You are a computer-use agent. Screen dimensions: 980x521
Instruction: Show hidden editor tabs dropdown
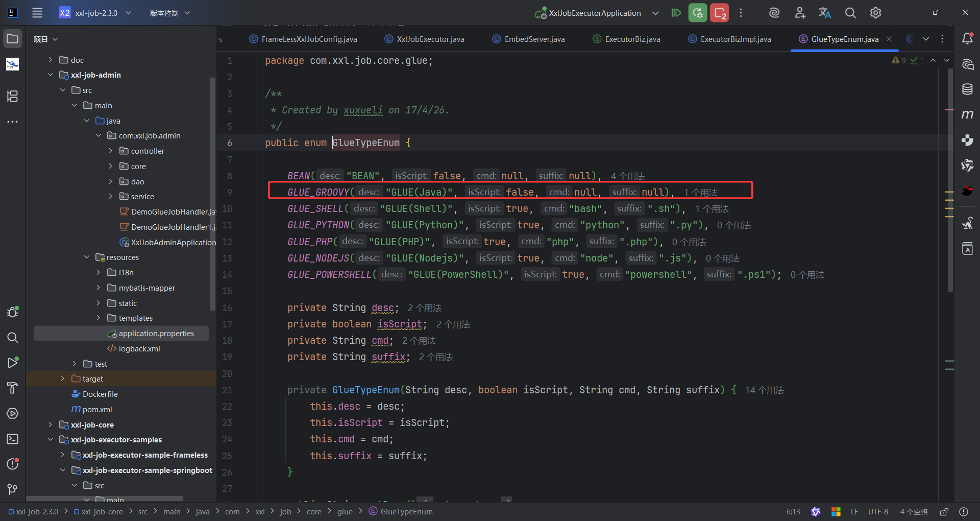tap(926, 39)
